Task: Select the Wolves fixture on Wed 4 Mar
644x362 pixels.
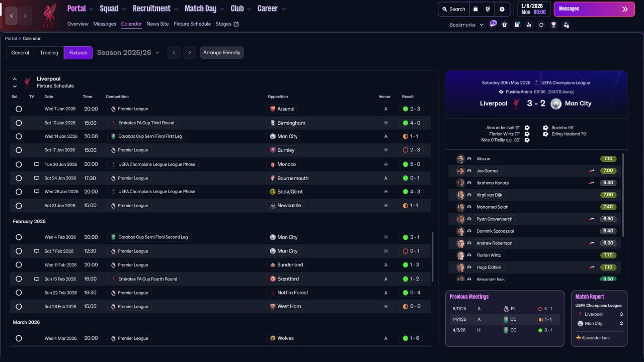Action: point(19,338)
